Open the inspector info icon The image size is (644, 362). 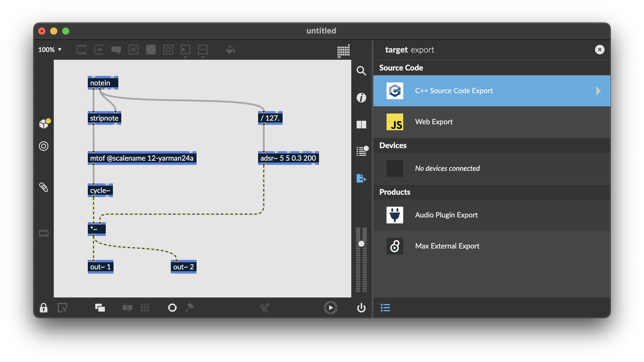[x=361, y=98]
